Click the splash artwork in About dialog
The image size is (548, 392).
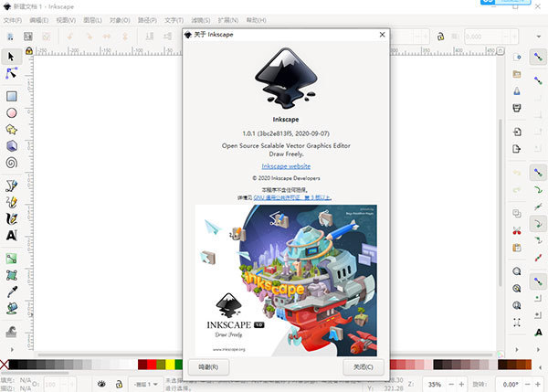[286, 281]
